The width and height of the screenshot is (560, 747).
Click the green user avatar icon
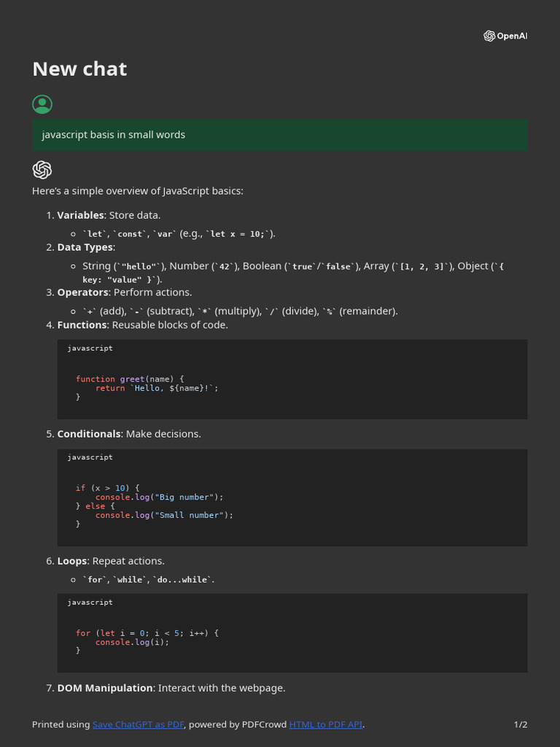pos(42,104)
